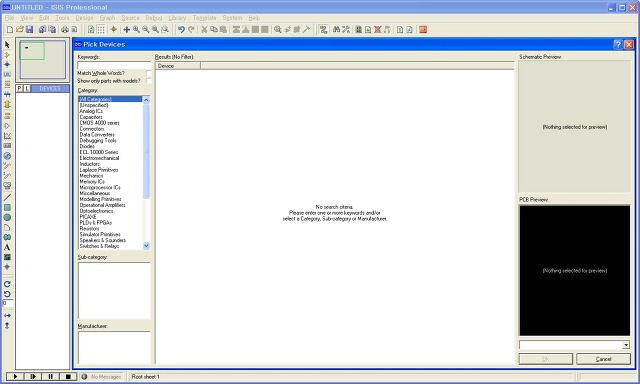Viewport: 640px width, 384px height.
Task: Toggle the grid dots icon
Action: point(101,29)
